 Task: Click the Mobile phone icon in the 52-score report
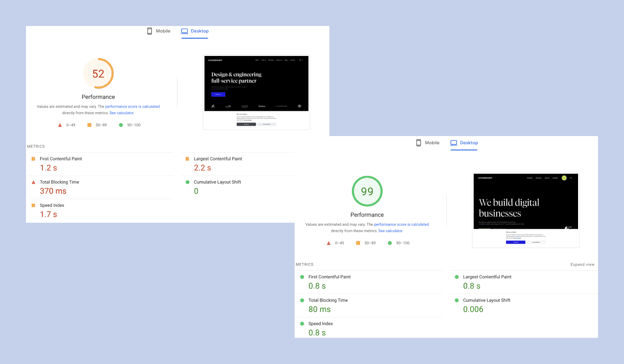point(149,31)
